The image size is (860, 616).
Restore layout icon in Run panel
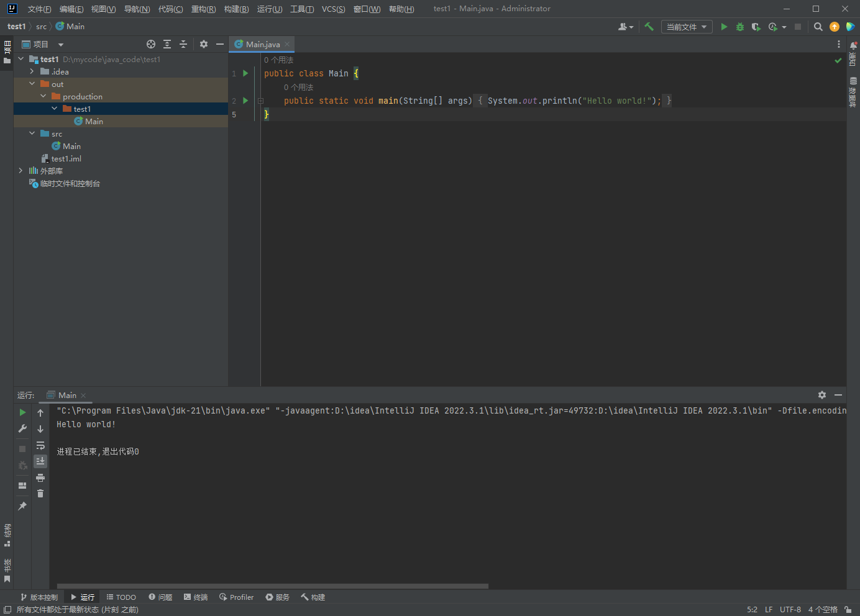tap(22, 486)
